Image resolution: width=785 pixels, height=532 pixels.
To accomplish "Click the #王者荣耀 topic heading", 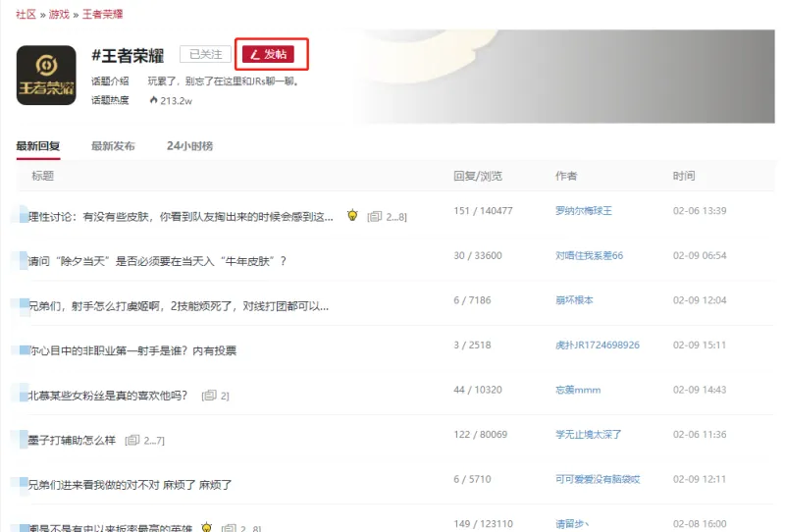I will pyautogui.click(x=128, y=55).
